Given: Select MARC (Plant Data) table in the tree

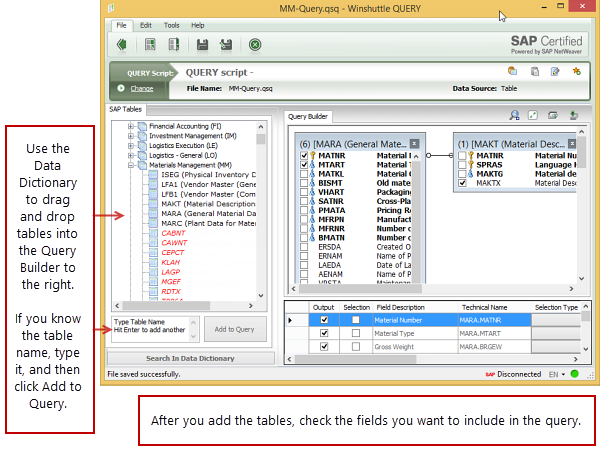Looking at the screenshot, I should click(208, 223).
